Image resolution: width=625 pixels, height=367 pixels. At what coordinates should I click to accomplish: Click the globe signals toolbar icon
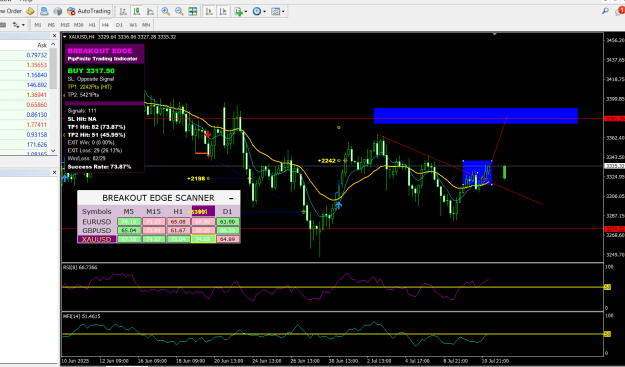(x=58, y=12)
